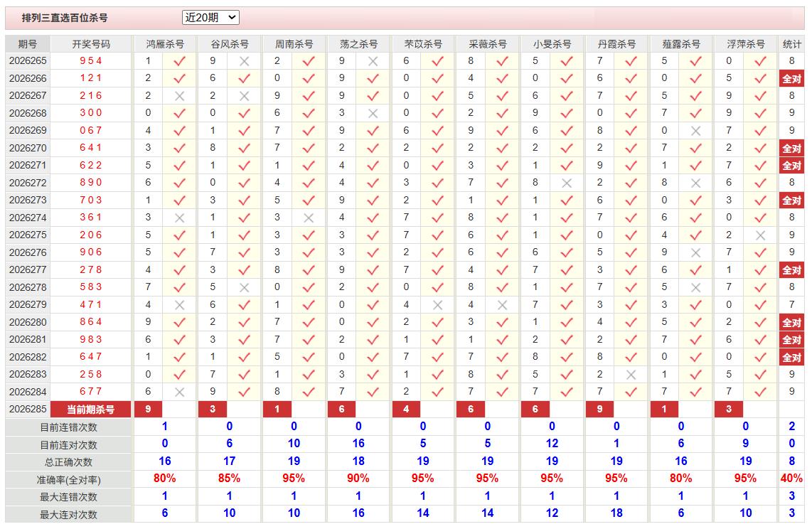Click the 芣苡杀号 cross mark in row 2026279
812x529 pixels.
coord(437,305)
